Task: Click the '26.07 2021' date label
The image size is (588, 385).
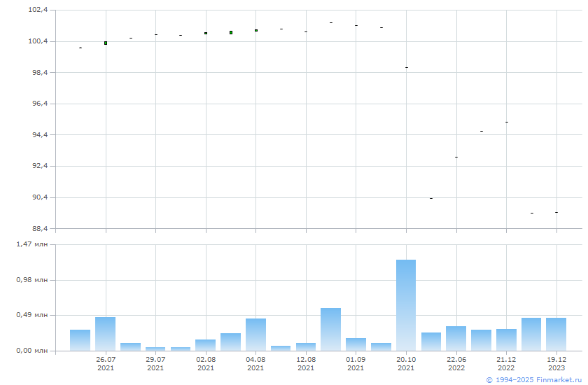Action: point(106,363)
